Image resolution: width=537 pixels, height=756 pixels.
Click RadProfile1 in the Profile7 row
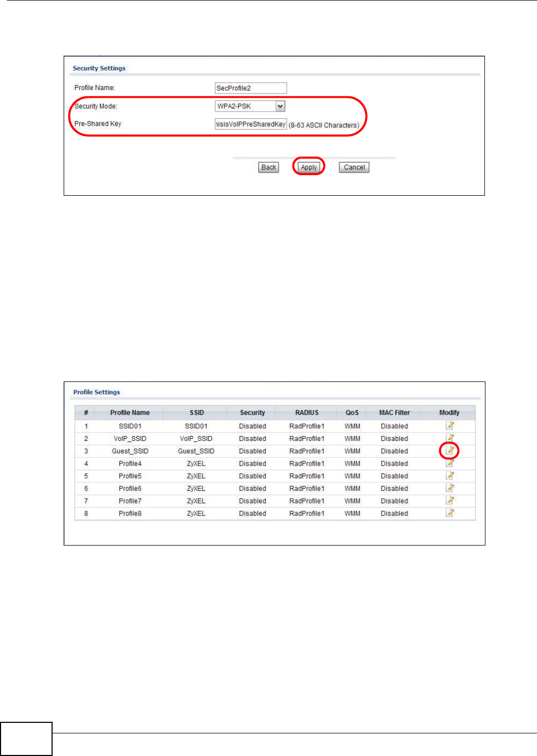(x=307, y=501)
